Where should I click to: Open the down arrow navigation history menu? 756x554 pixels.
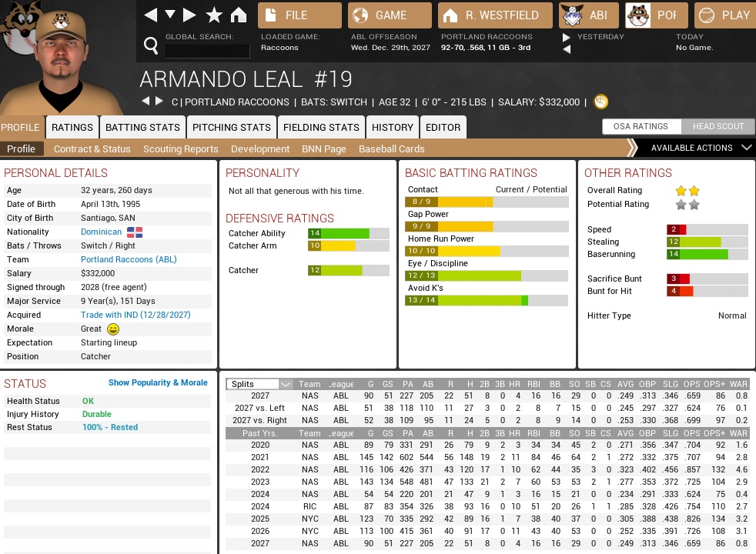coord(170,15)
